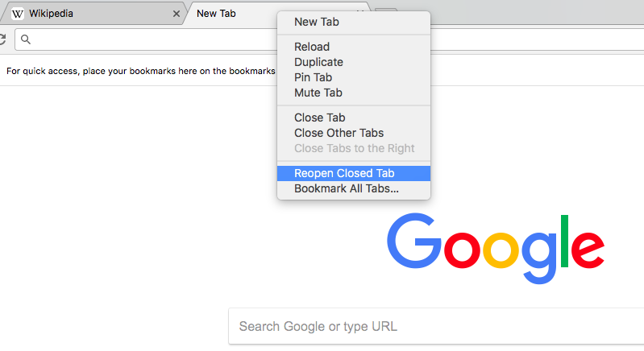Viewport: 644px width, 351px height.
Task: Select Mute Tab menu entry
Action: [318, 93]
